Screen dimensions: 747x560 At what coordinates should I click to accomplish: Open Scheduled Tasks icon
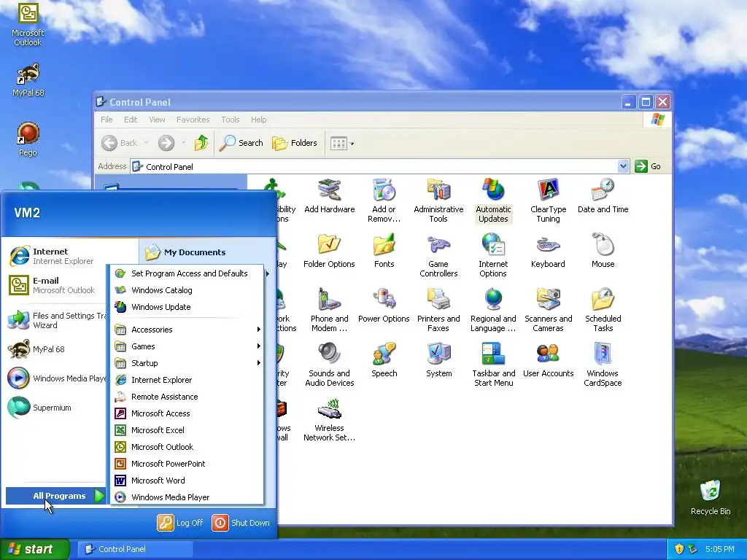(603, 311)
